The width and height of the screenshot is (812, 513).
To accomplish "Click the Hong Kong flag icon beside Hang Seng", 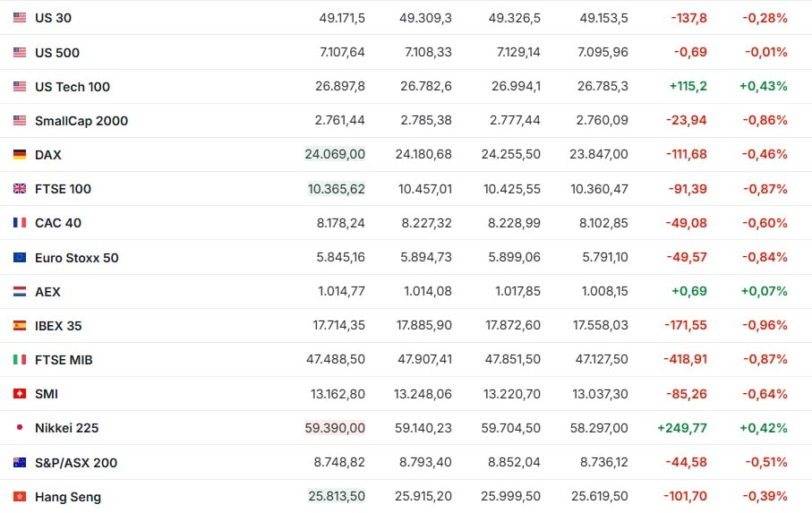I will tap(20, 497).
